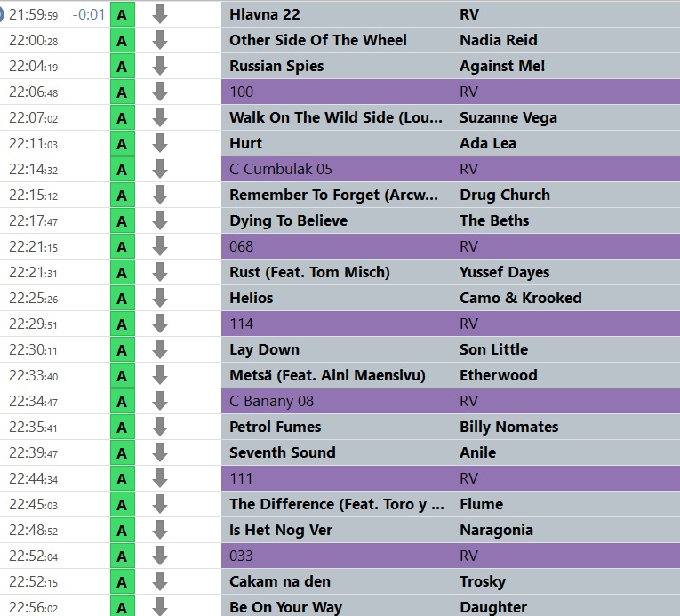
Task: Click the -0:01 offset value
Action: pos(89,14)
